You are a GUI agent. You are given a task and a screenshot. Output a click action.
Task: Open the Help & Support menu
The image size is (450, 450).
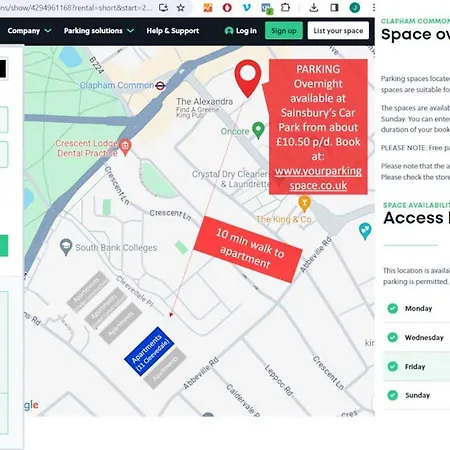pyautogui.click(x=173, y=31)
